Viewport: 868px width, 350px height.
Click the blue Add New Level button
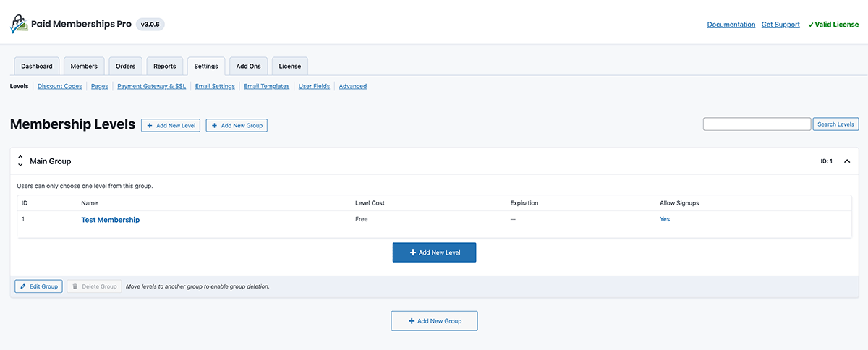point(434,252)
